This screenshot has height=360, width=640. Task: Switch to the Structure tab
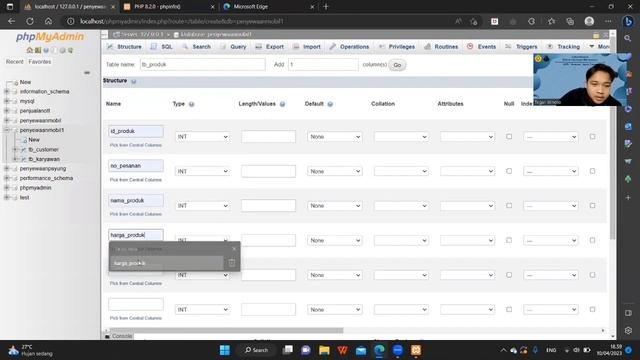[124, 47]
